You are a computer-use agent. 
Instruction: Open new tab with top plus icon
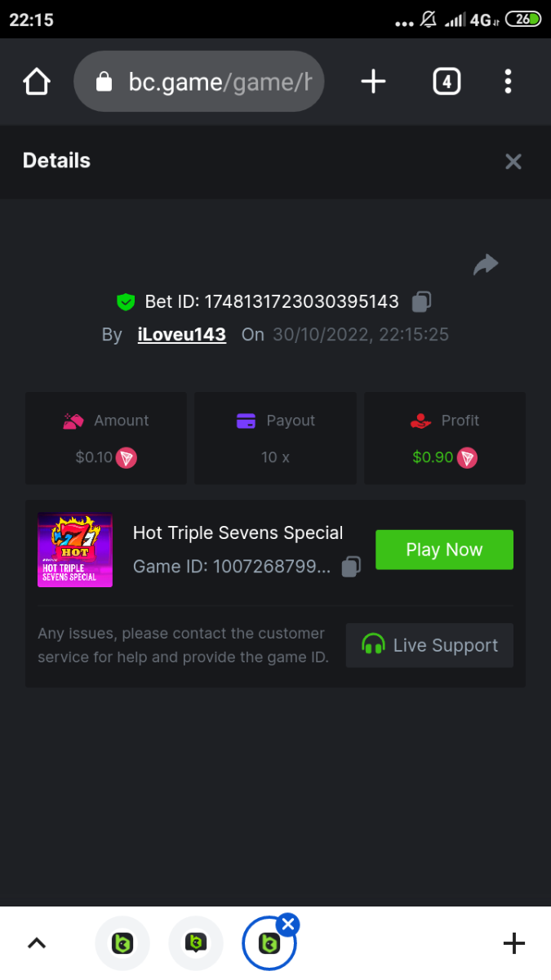click(x=373, y=82)
